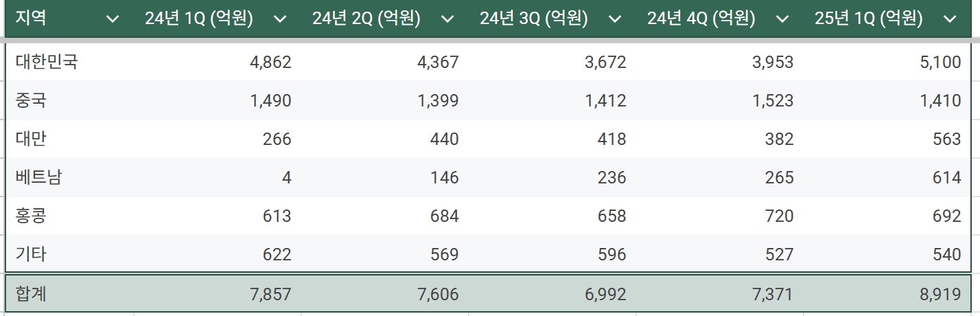
Task: Click the cell with value 658
Action: tap(552, 216)
